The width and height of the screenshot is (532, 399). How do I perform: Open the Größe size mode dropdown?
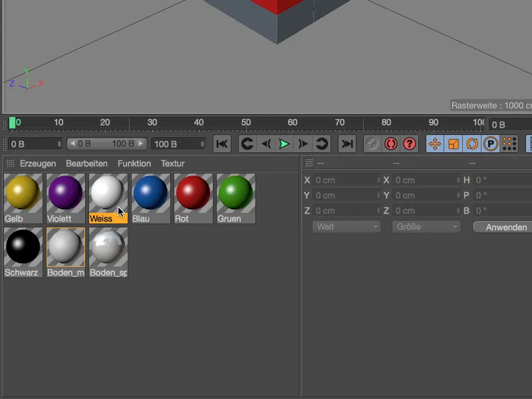pyautogui.click(x=426, y=227)
